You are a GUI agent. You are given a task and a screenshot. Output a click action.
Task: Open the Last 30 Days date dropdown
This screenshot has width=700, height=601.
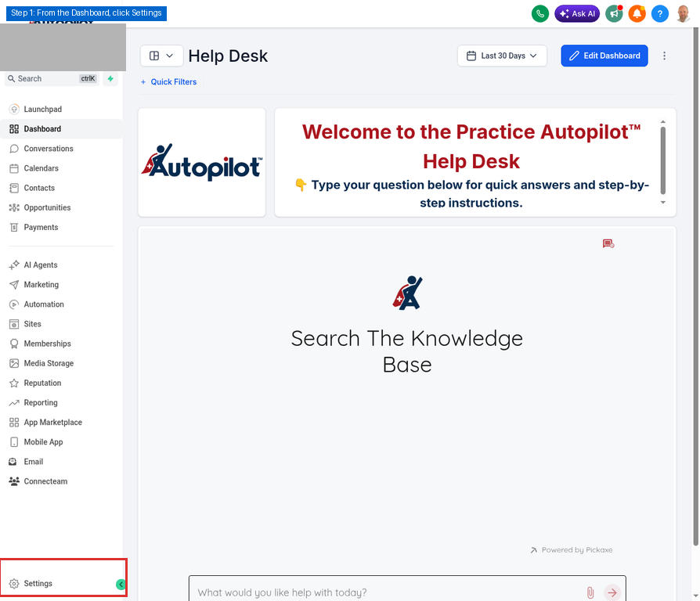[x=502, y=56]
